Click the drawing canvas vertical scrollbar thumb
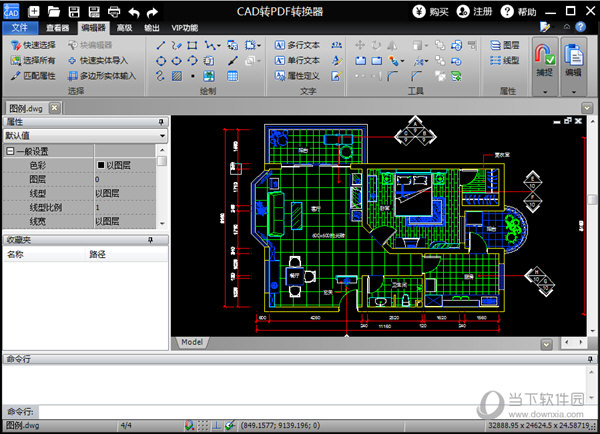The height and width of the screenshot is (434, 600). click(x=592, y=200)
